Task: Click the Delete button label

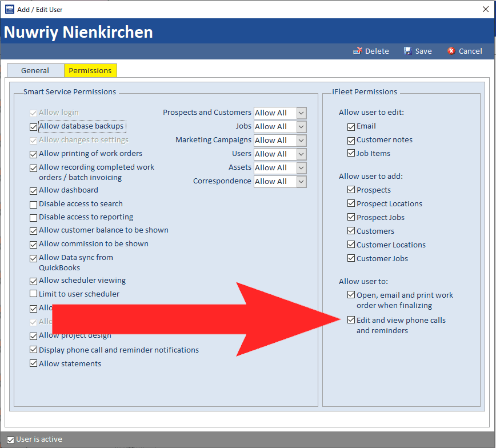Action: pyautogui.click(x=377, y=51)
